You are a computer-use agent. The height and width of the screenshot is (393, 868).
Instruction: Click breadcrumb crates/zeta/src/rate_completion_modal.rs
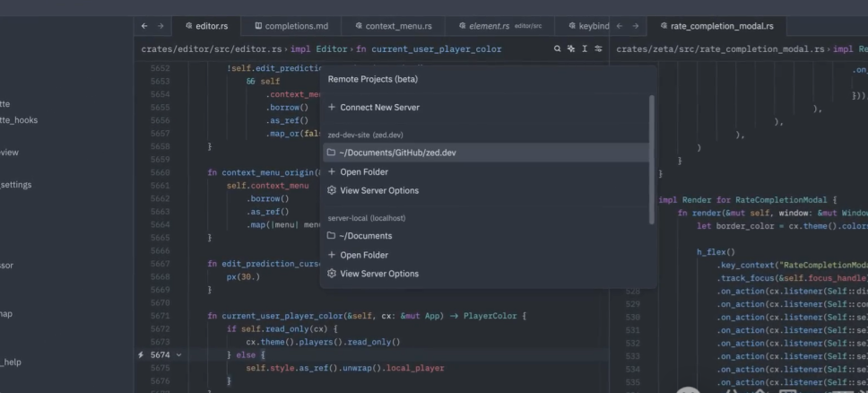coord(721,48)
